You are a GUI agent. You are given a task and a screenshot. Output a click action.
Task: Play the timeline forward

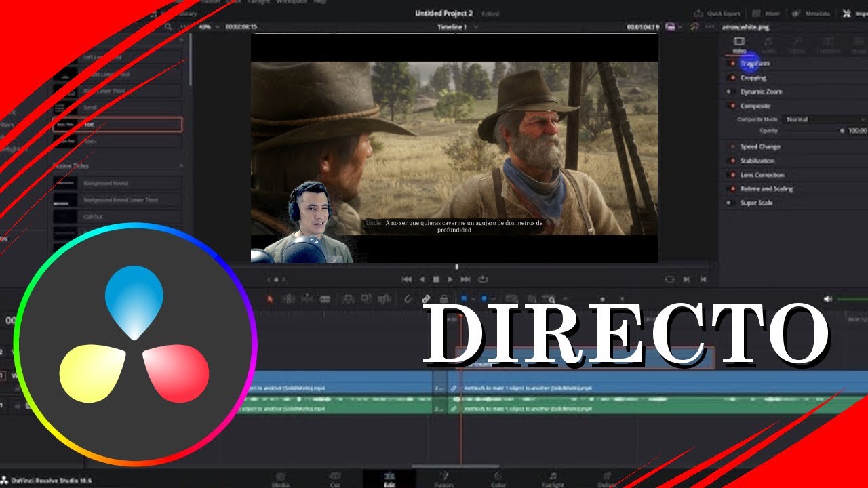pyautogui.click(x=450, y=279)
